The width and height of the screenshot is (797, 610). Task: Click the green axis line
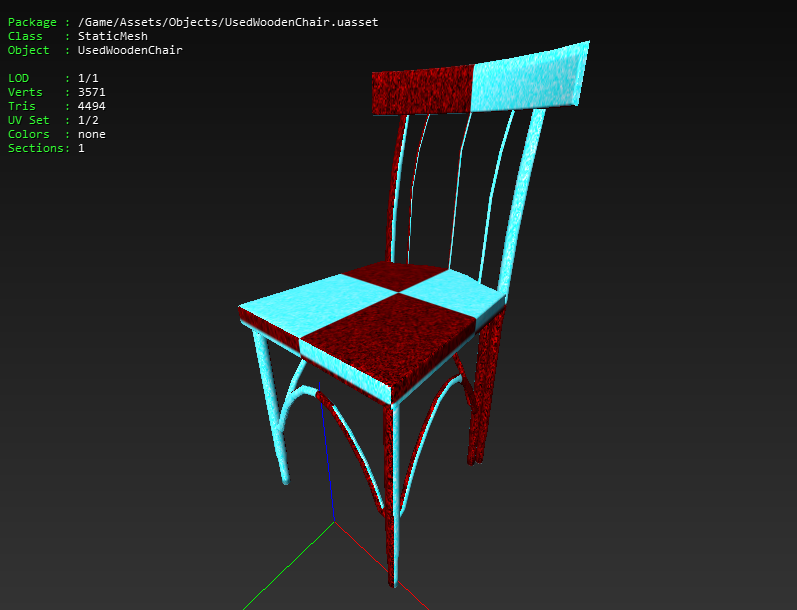[288, 566]
